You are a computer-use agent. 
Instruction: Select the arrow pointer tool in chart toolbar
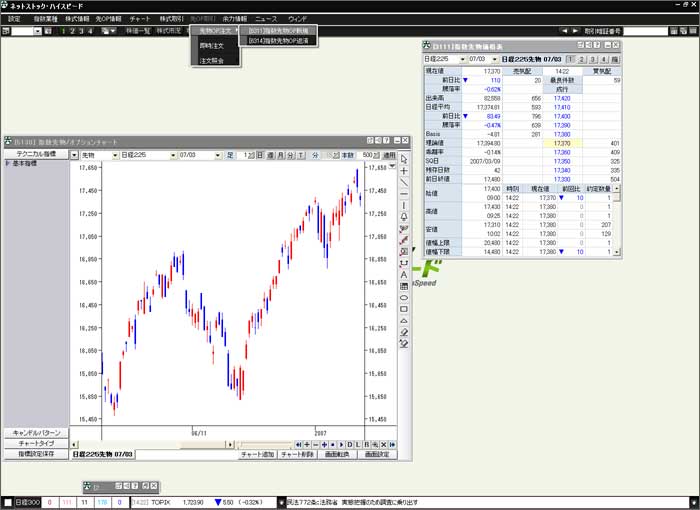click(404, 159)
